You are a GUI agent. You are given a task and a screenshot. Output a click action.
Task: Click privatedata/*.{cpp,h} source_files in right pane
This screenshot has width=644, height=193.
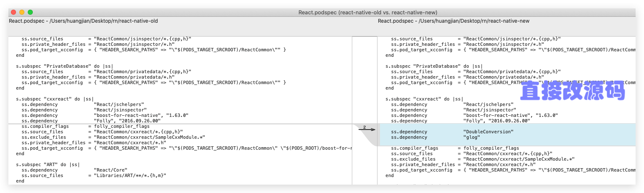pyautogui.click(x=476, y=71)
